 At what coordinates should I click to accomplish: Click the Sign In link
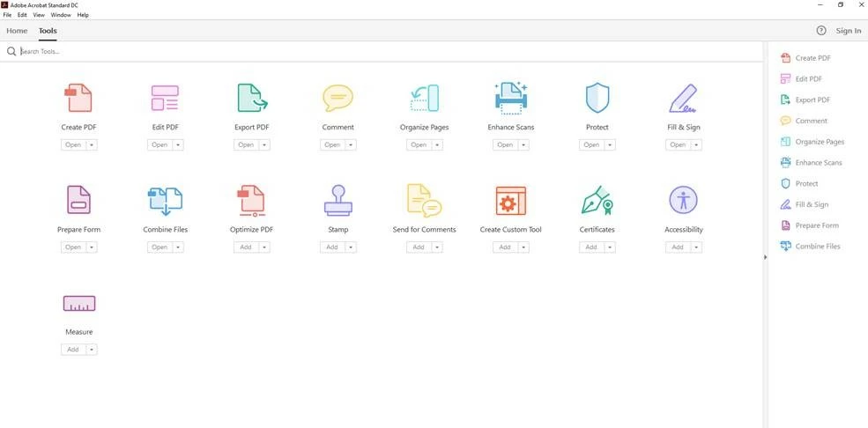coord(848,31)
